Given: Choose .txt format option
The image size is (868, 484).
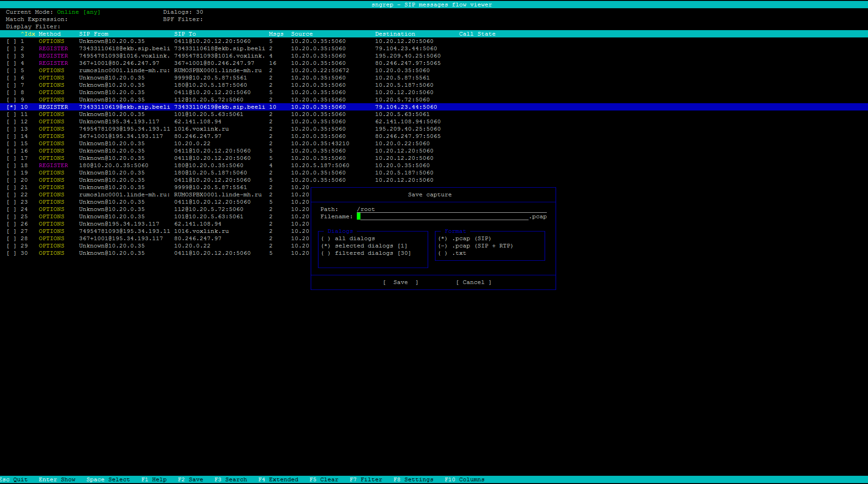Looking at the screenshot, I should [452, 253].
